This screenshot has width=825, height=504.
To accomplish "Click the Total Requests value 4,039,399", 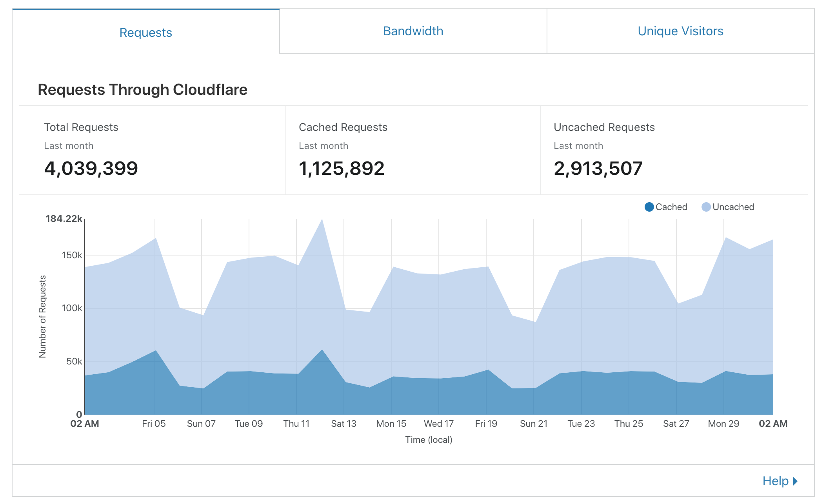I will point(91,169).
